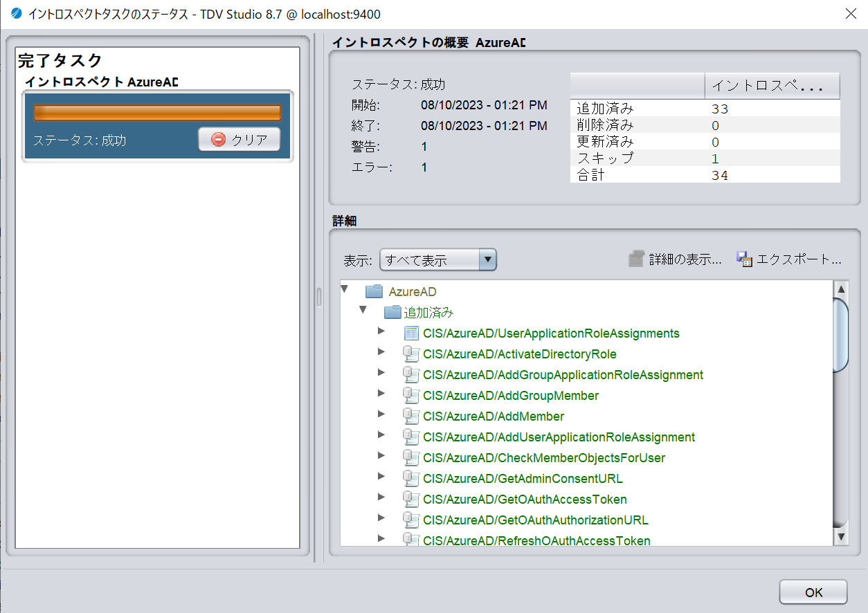Viewport: 868px width, 613px height.
Task: Click the UserApplicationRoleAssignments table icon
Action: click(412, 333)
